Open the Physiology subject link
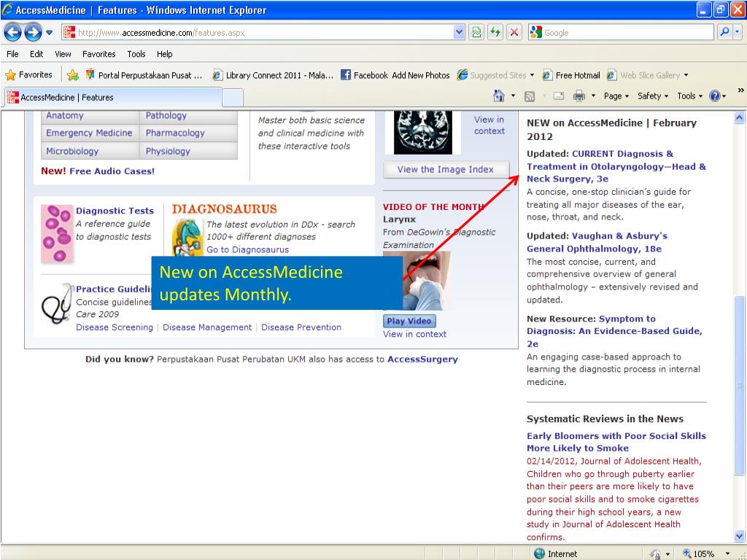This screenshot has height=560, width=747. 168,151
